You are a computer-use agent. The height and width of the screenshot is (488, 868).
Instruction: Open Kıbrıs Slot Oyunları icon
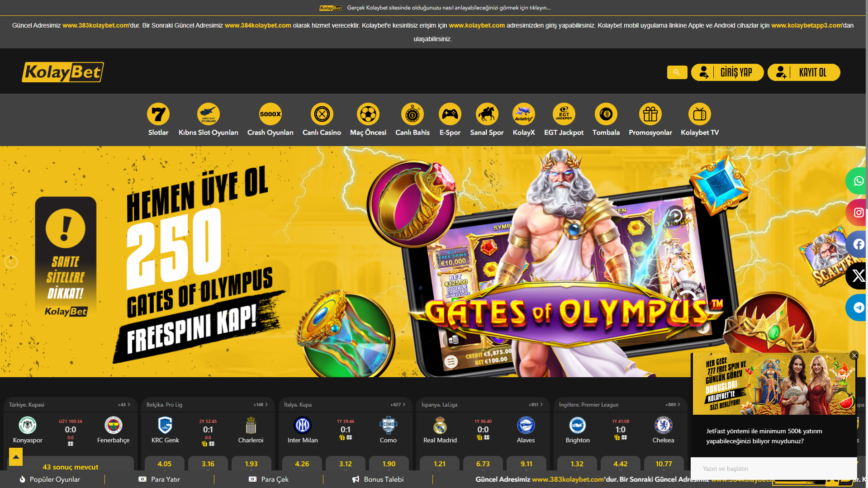209,114
